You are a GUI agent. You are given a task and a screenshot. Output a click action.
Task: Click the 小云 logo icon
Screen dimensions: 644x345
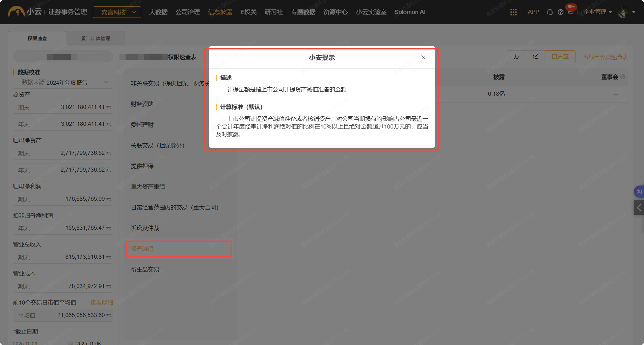click(16, 12)
